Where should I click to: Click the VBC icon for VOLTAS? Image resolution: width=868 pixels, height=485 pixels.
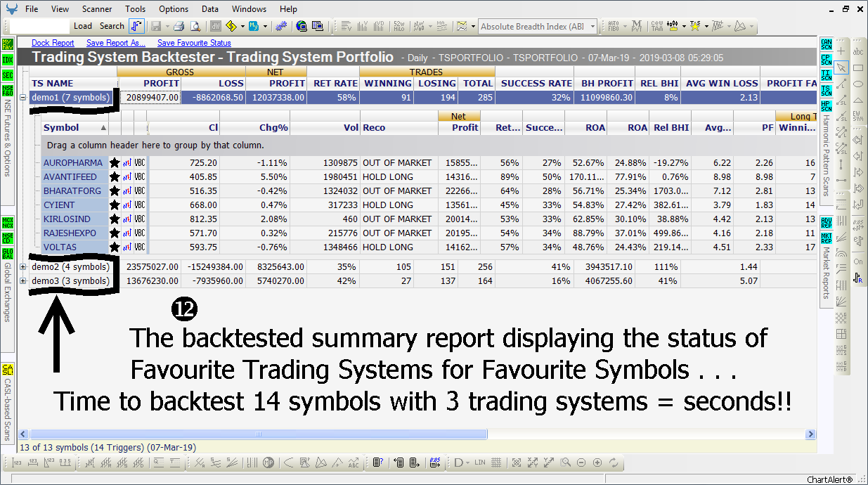[140, 247]
